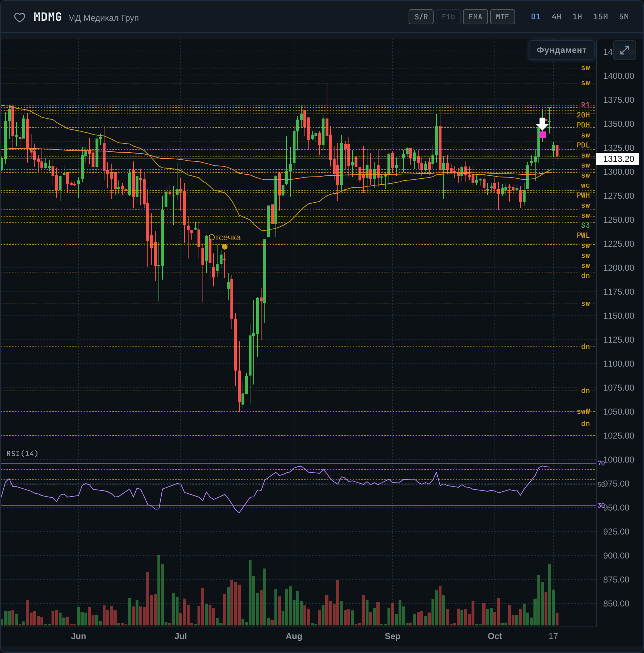Click the S3 level label

click(585, 225)
